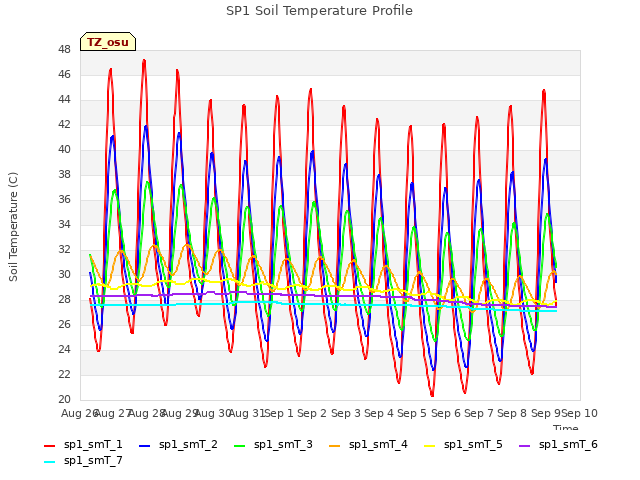Click the Aug 30 x-axis tick label
This screenshot has width=640, height=480.
[213, 413]
